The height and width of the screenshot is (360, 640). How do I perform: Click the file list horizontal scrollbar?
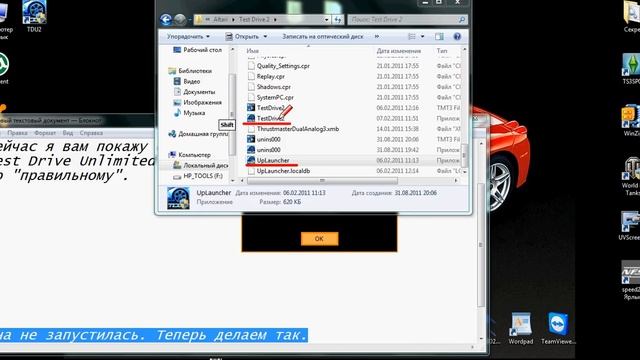click(322, 180)
